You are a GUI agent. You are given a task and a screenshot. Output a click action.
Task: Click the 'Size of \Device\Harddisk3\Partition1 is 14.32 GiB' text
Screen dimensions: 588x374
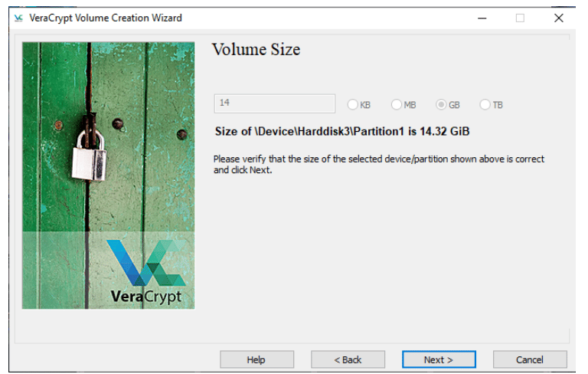coord(342,131)
